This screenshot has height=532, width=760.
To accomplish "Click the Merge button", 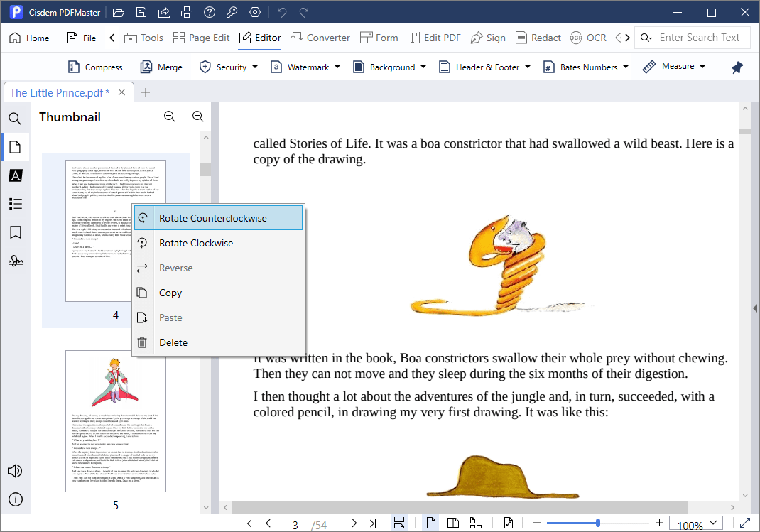I will (161, 67).
